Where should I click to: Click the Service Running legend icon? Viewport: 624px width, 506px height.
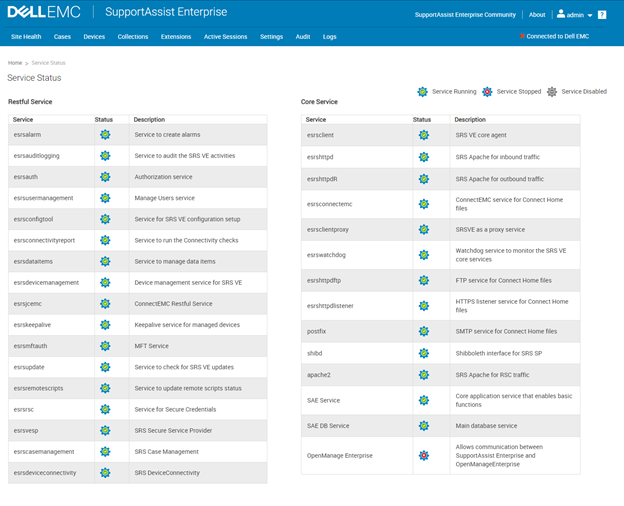point(422,92)
